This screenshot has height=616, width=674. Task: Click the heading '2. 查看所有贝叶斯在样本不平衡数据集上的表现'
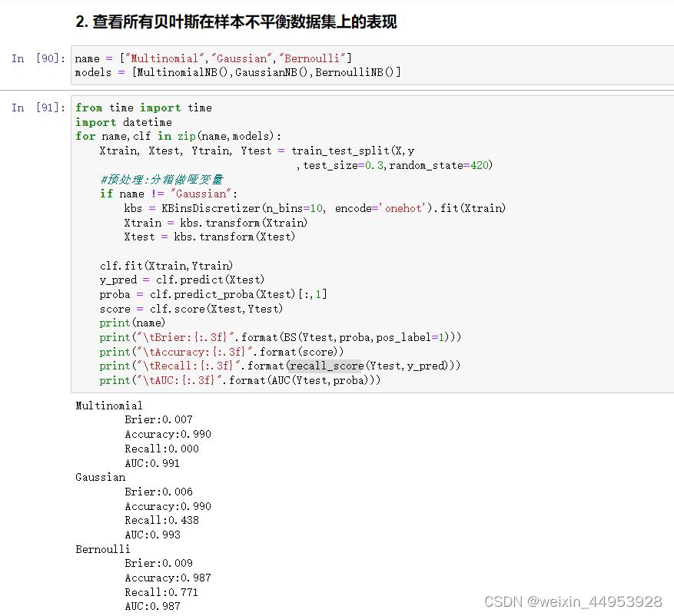coord(236,22)
